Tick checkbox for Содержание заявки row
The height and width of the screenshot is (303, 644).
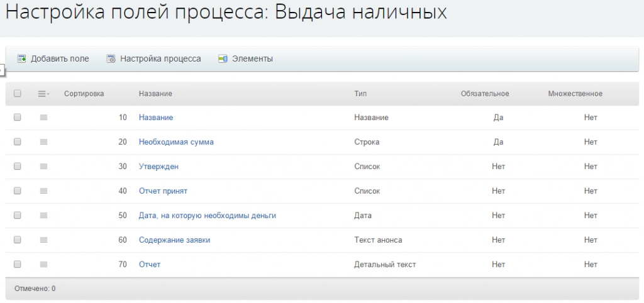pyautogui.click(x=17, y=240)
